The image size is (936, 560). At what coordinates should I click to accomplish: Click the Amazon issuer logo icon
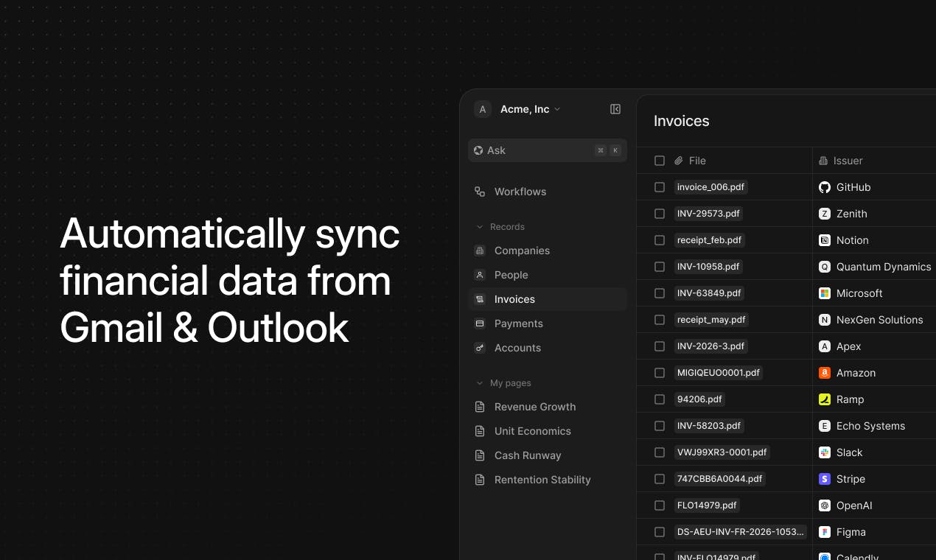825,373
